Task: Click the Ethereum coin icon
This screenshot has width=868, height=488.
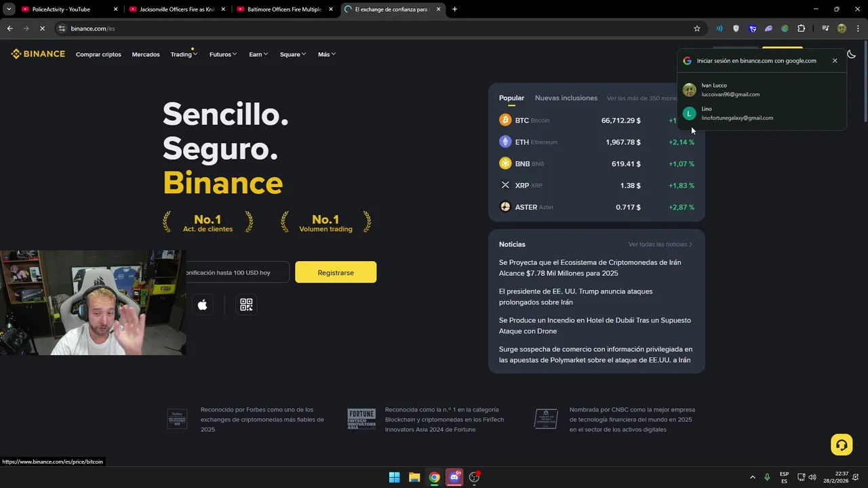Action: [x=505, y=142]
